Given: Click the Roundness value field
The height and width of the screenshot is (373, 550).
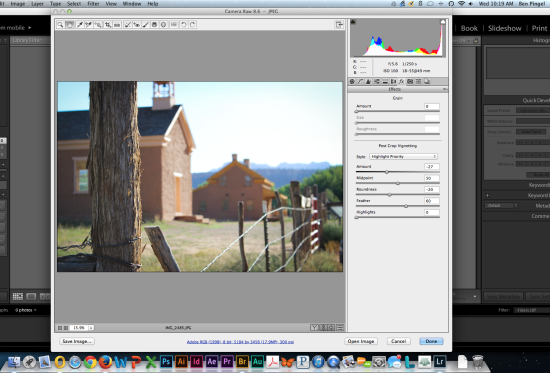Looking at the screenshot, I should [432, 189].
